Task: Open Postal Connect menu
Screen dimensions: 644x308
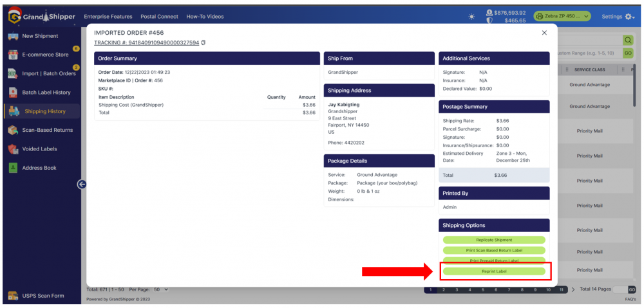Action: click(x=159, y=17)
